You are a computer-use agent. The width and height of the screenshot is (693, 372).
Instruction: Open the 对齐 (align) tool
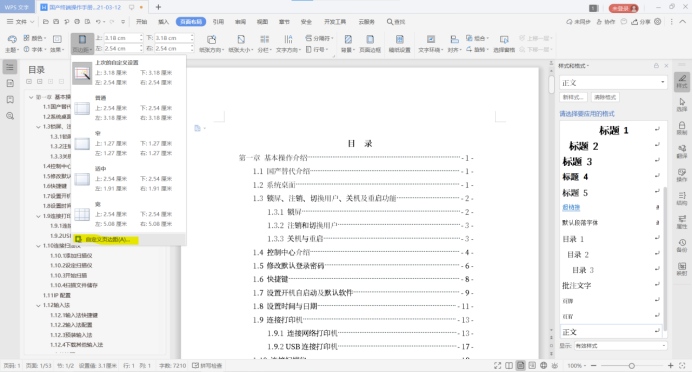pos(454,44)
